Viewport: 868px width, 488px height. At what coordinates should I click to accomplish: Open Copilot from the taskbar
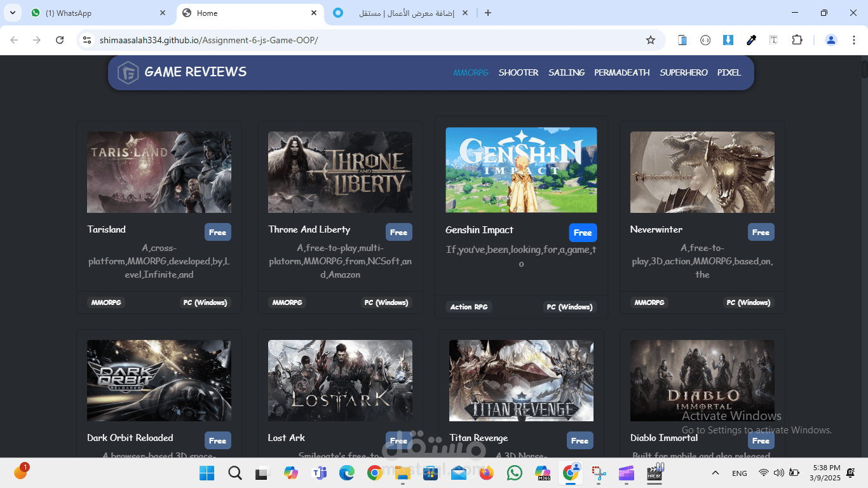pos(291,473)
